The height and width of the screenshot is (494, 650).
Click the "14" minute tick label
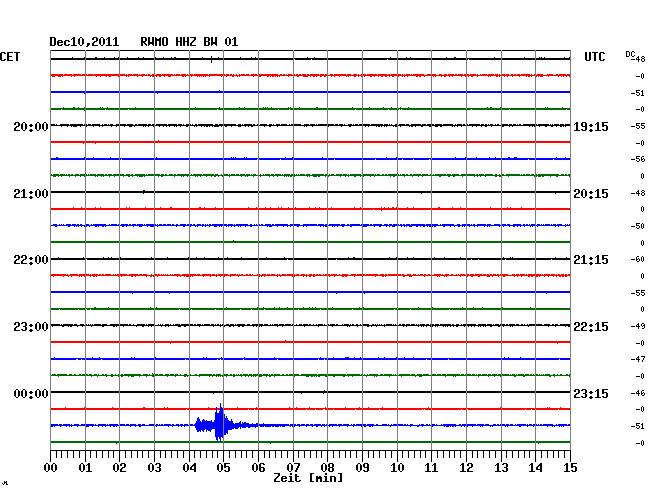pyautogui.click(x=536, y=468)
